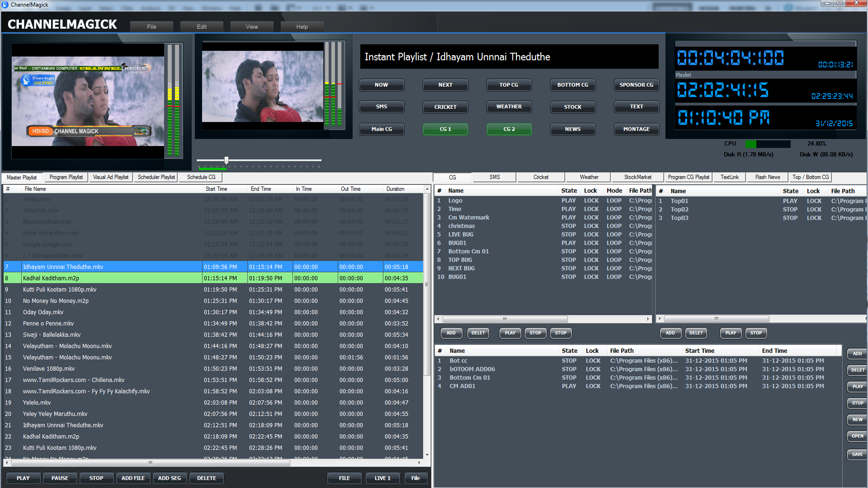This screenshot has width=868, height=488.
Task: Toggle the green CG 1 button
Action: 445,129
